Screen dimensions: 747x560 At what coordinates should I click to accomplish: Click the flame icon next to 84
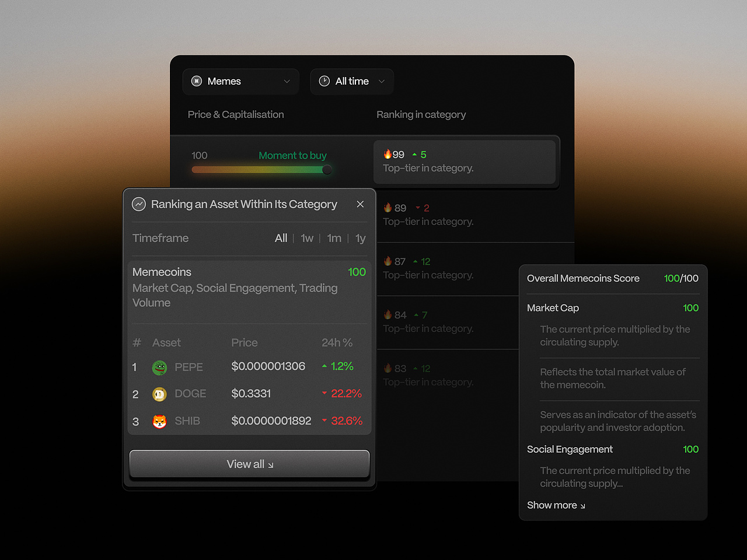[388, 315]
